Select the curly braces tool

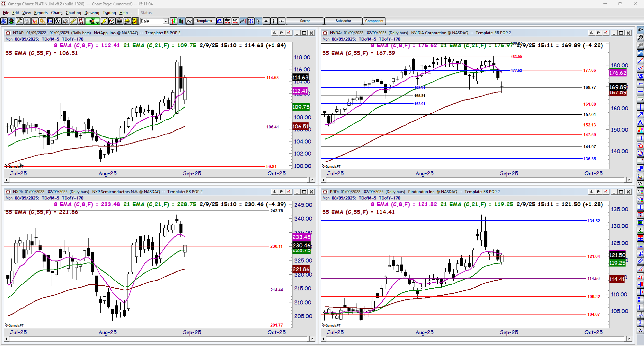640,138
